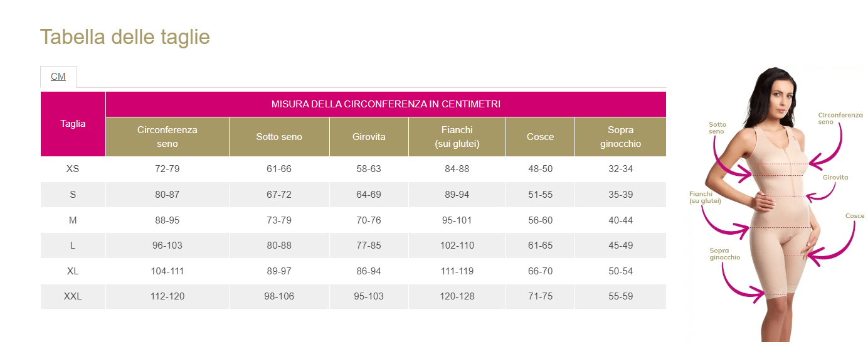The width and height of the screenshot is (868, 361).
Task: Click the Cosce column header in table
Action: (540, 137)
